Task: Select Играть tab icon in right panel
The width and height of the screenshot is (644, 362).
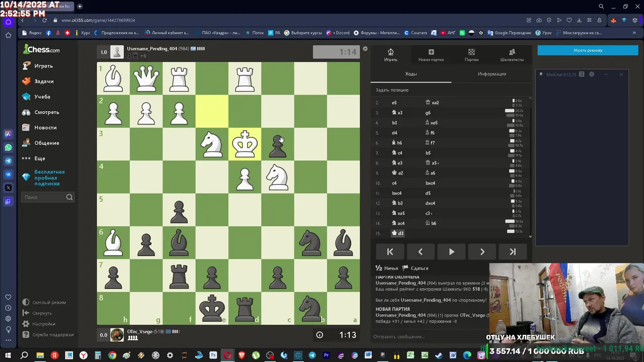Action: point(390,55)
